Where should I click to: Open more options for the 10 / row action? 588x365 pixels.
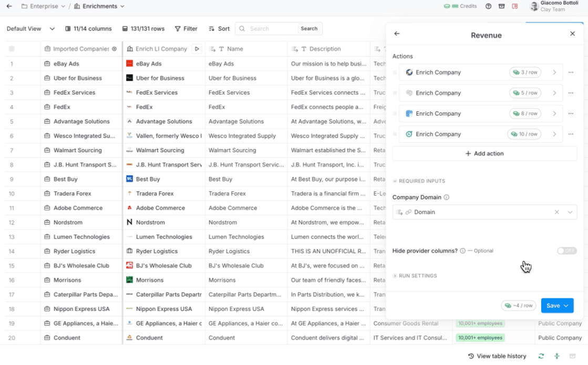[571, 134]
